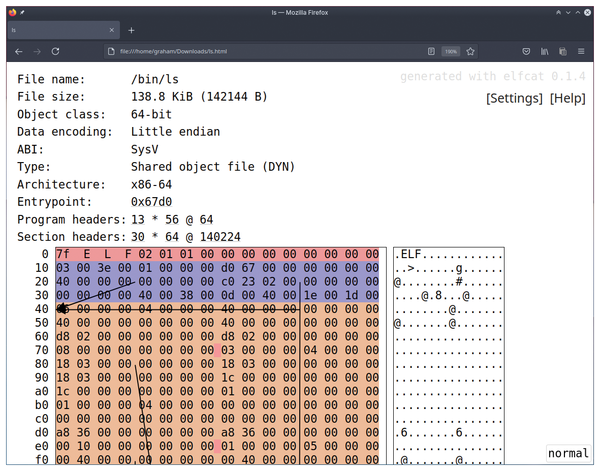Viewport: 600px width, 471px height.
Task: Open the Firefox hamburger menu
Action: [x=582, y=51]
